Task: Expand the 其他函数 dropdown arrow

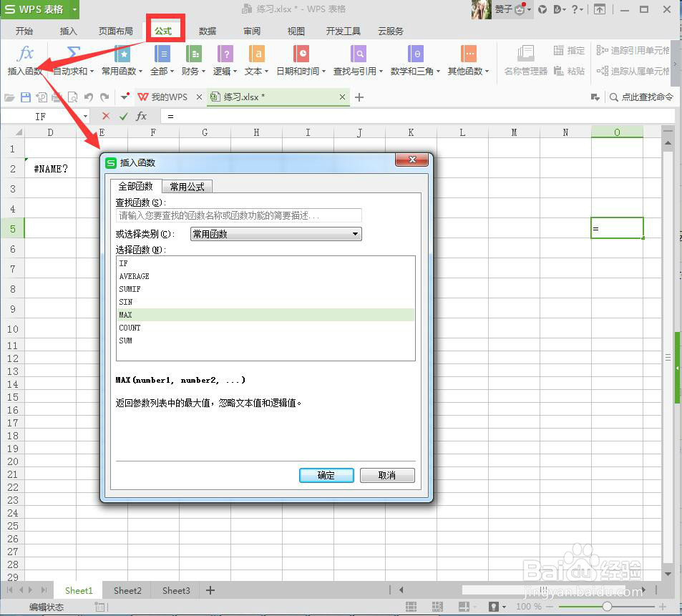Action: 487,72
